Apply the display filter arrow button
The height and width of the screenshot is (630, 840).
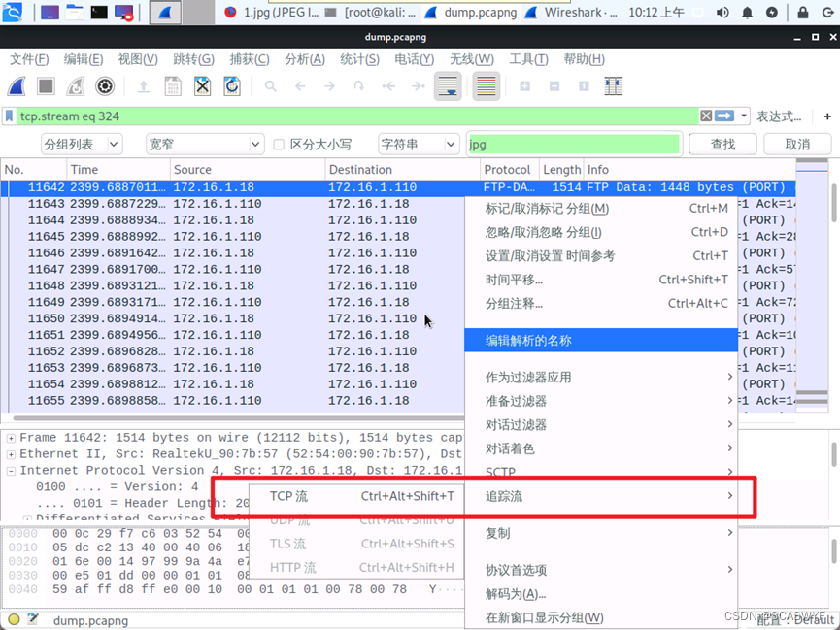pos(724,116)
